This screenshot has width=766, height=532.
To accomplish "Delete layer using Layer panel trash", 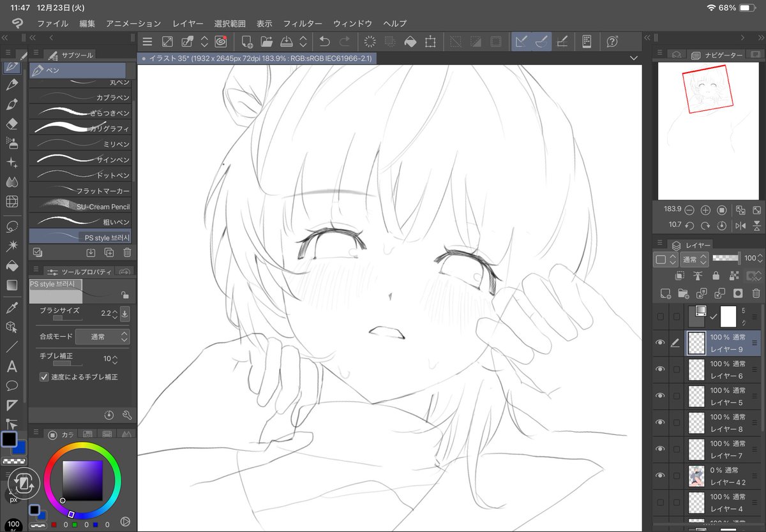I will point(756,293).
